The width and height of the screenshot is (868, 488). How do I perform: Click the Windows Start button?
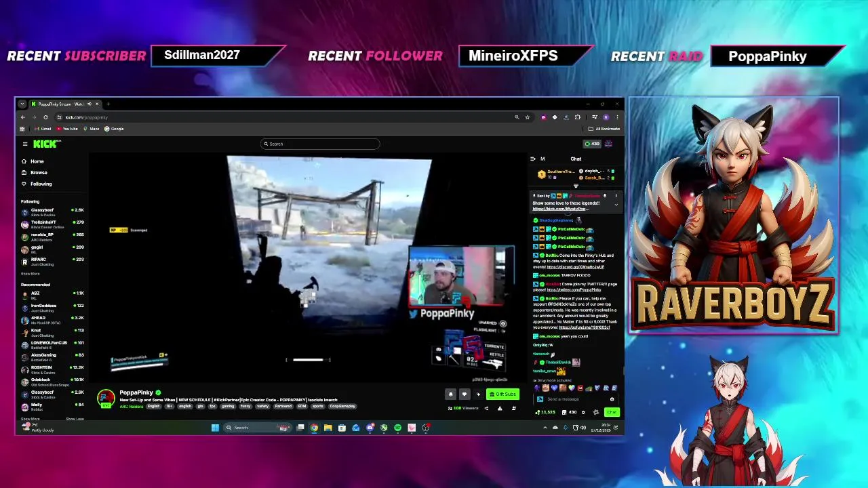(x=215, y=428)
